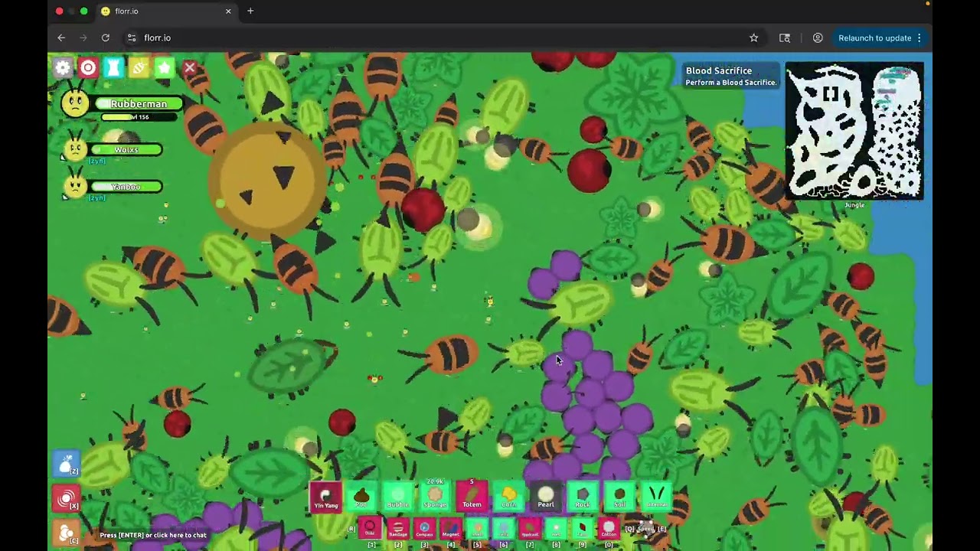Screen dimensions: 980x551
Task: Swap in the Magnet secondary petal
Action: [x=450, y=528]
